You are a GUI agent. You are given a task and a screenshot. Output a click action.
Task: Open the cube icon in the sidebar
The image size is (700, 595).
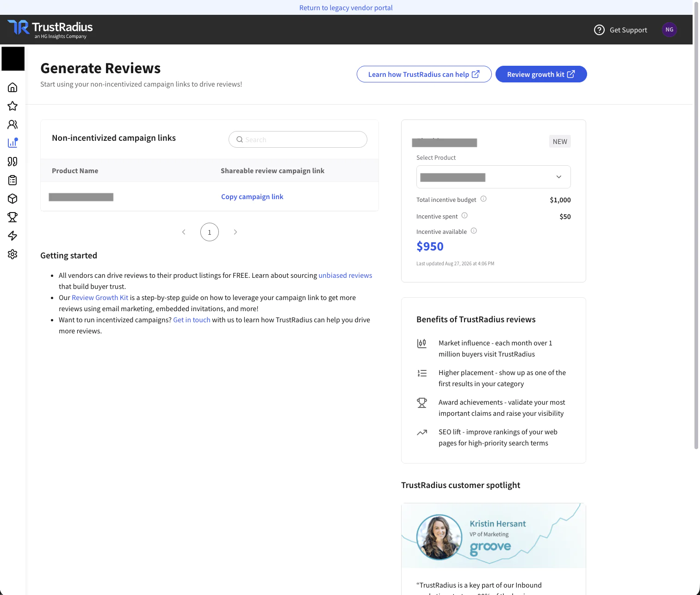[12, 199]
